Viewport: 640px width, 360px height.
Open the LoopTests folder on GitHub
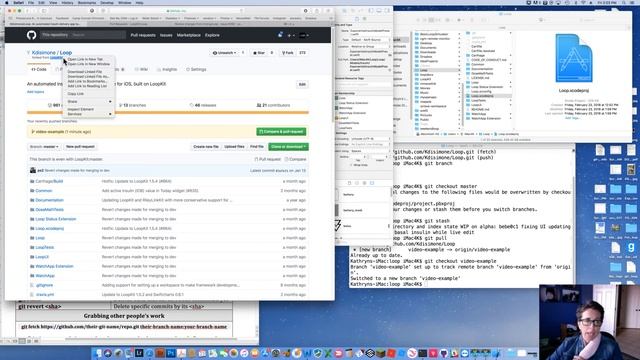point(44,247)
